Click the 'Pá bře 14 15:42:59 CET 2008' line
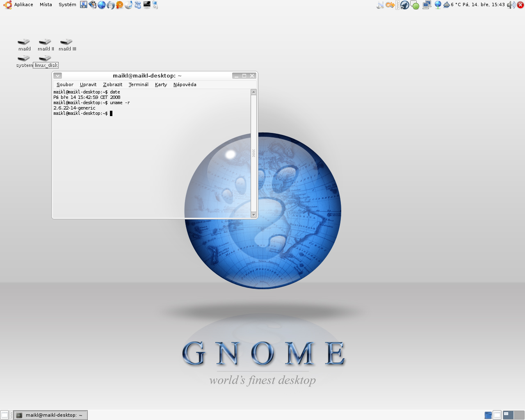The image size is (525, 420). tap(87, 97)
